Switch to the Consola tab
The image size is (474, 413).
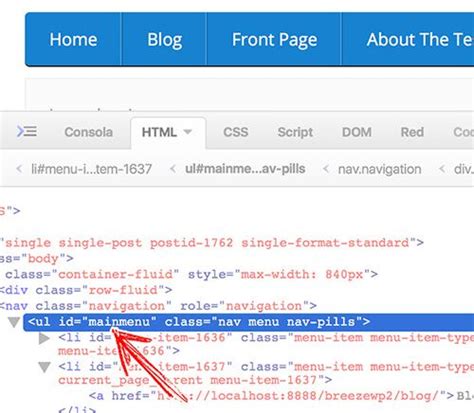(x=89, y=132)
